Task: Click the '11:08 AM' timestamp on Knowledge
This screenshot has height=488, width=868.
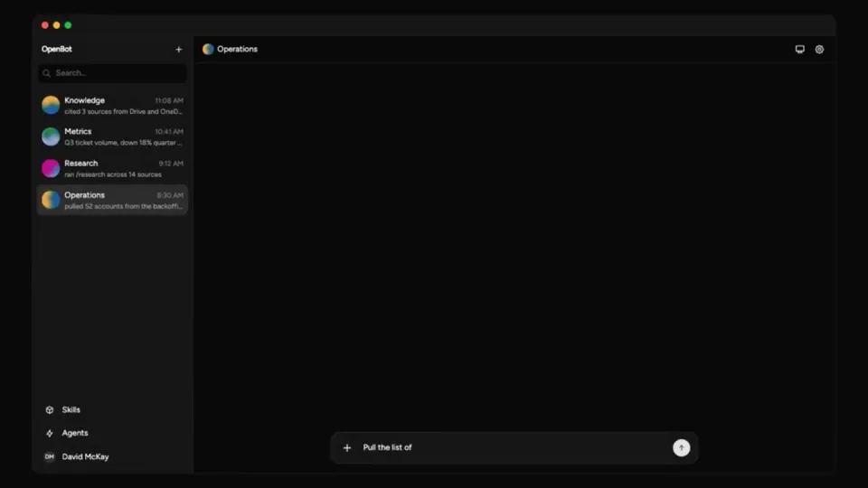Action: [169, 100]
